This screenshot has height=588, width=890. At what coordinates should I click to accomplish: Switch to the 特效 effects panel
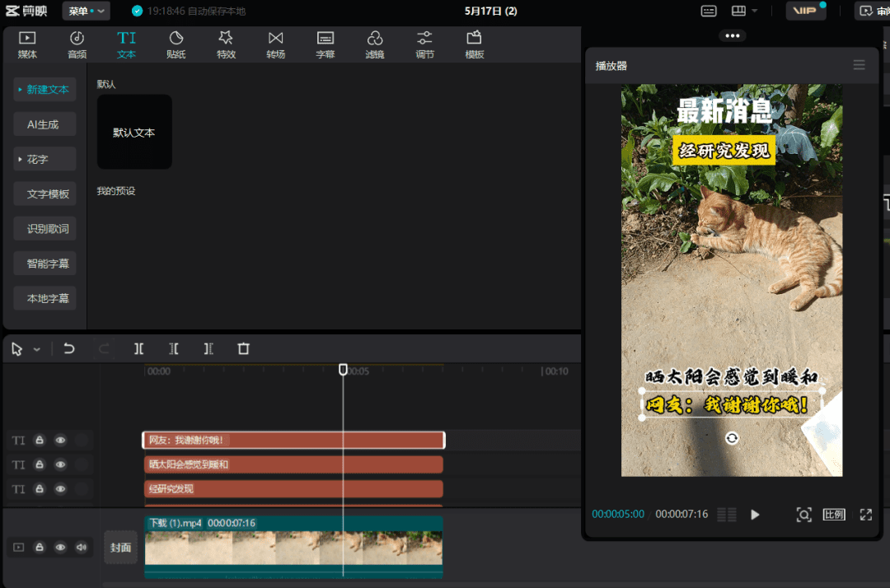point(226,44)
